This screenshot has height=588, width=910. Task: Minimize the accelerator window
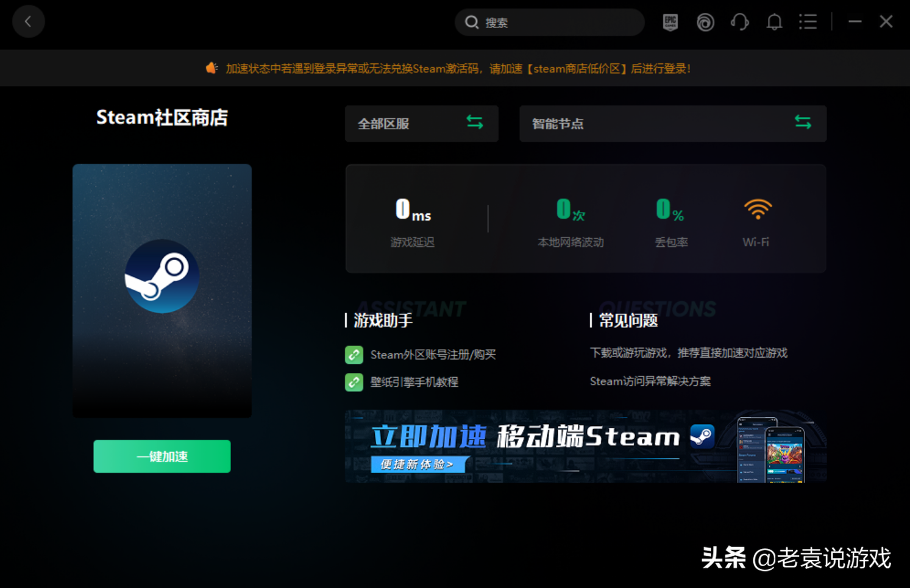point(855,22)
